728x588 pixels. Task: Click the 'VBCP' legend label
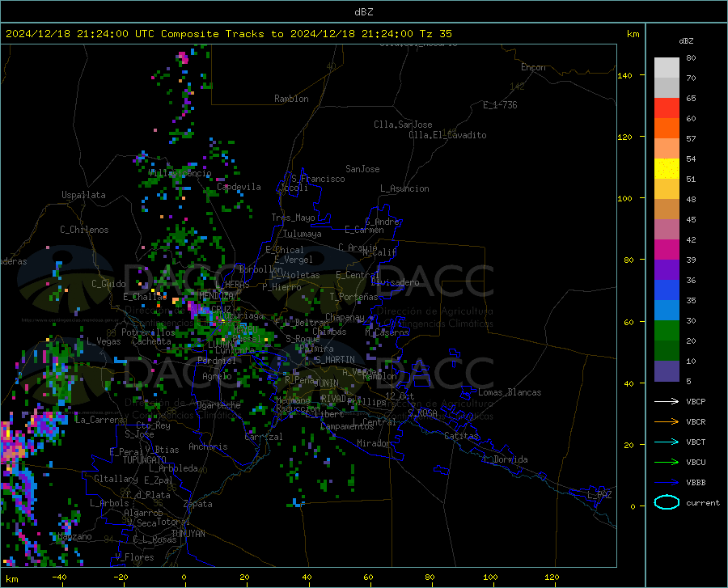696,401
